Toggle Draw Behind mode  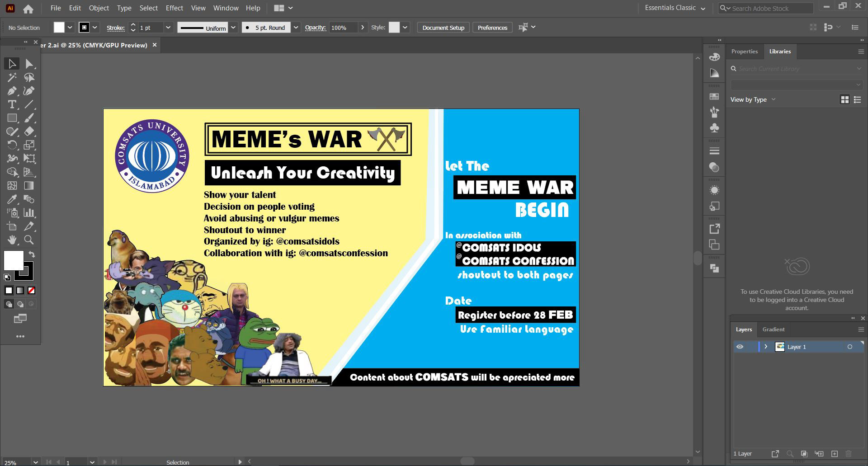pyautogui.click(x=20, y=304)
